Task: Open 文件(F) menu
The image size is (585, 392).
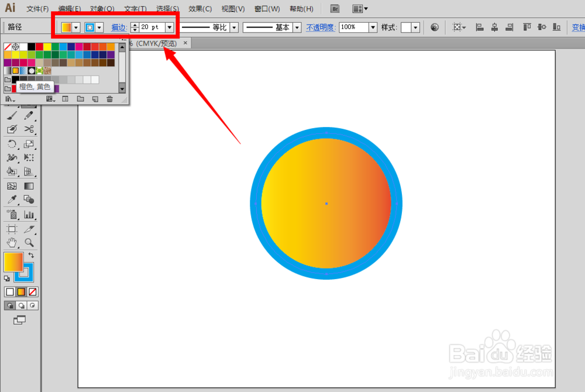Action: [x=37, y=9]
